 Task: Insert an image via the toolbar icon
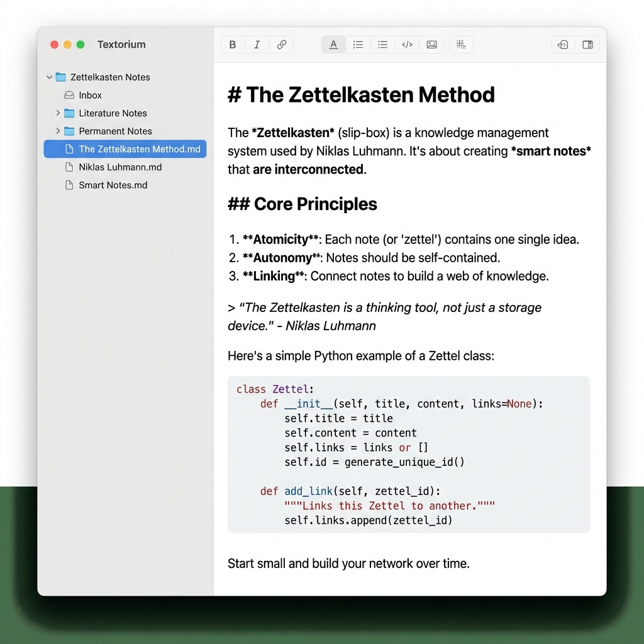431,45
